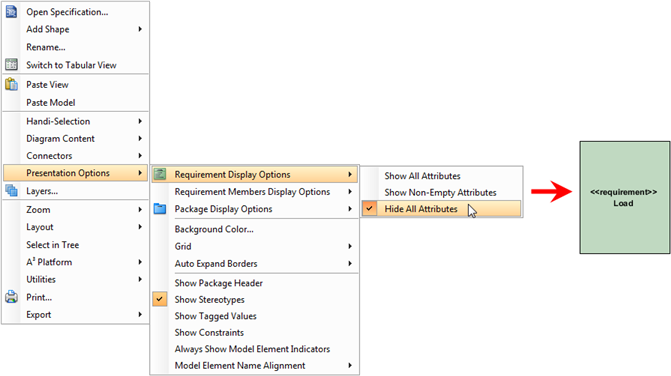Choose the Print... label
The height and width of the screenshot is (376, 671).
(39, 297)
